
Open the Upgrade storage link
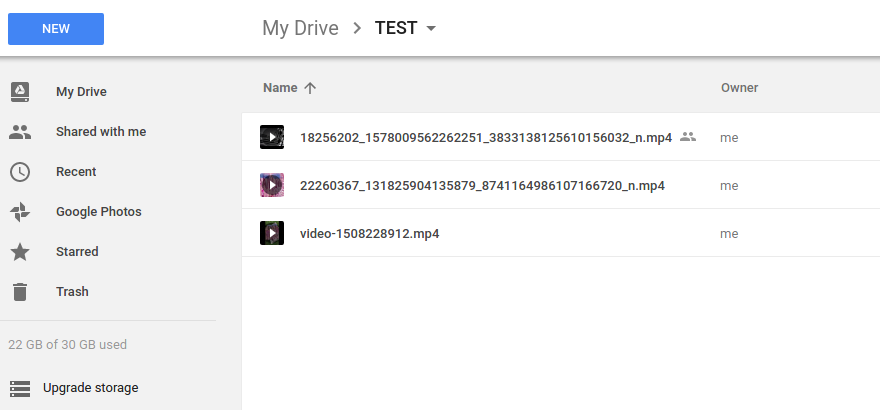[x=90, y=388]
